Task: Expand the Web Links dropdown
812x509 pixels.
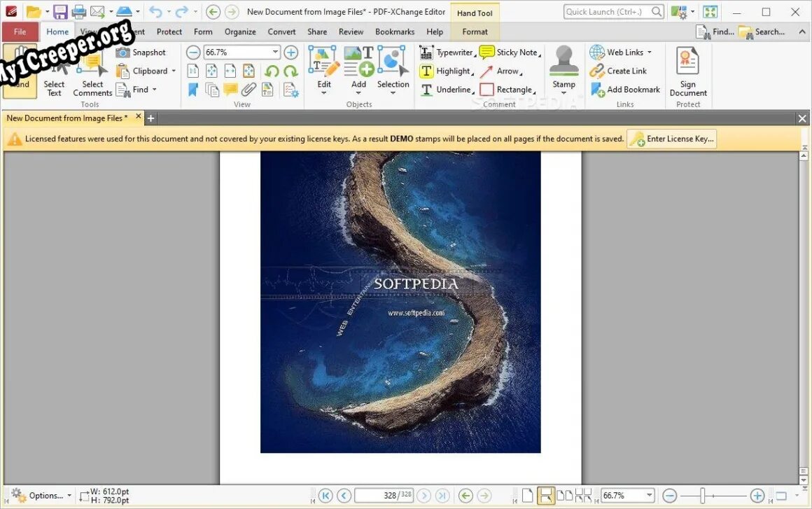Action: (650, 53)
